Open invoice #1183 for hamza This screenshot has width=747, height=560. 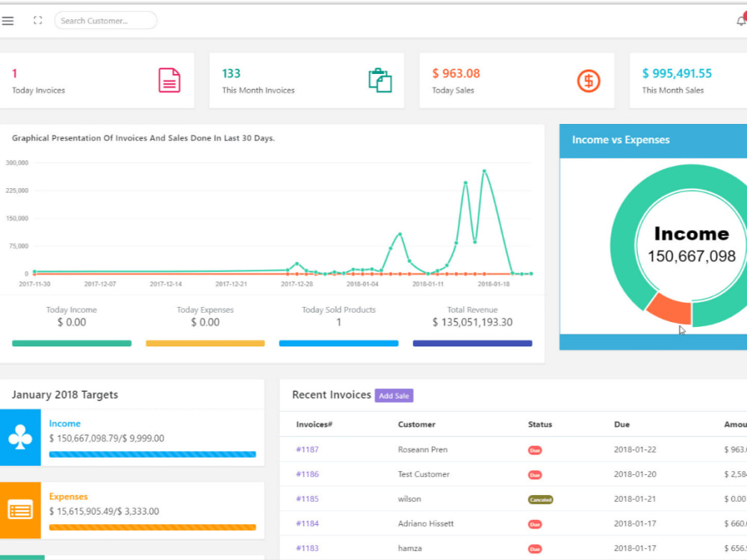306,548
